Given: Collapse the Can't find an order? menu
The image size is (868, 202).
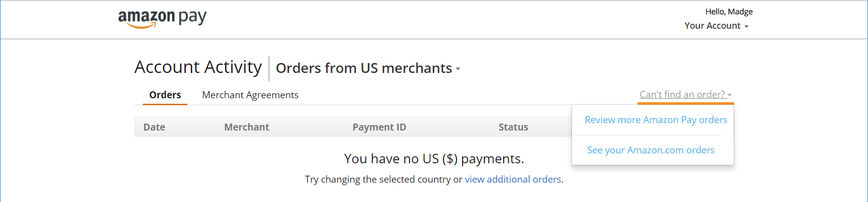Looking at the screenshot, I should pos(686,94).
